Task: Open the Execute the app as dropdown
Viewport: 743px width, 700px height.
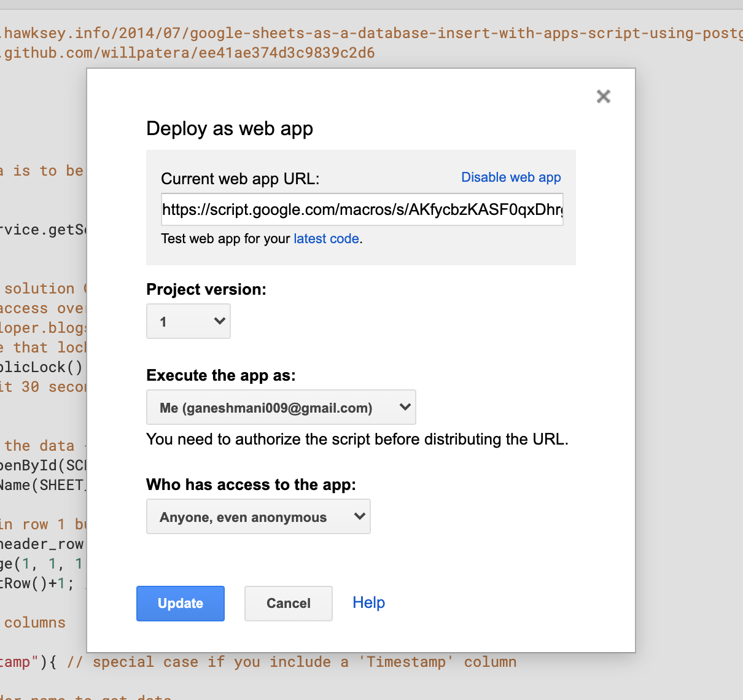Action: [281, 408]
